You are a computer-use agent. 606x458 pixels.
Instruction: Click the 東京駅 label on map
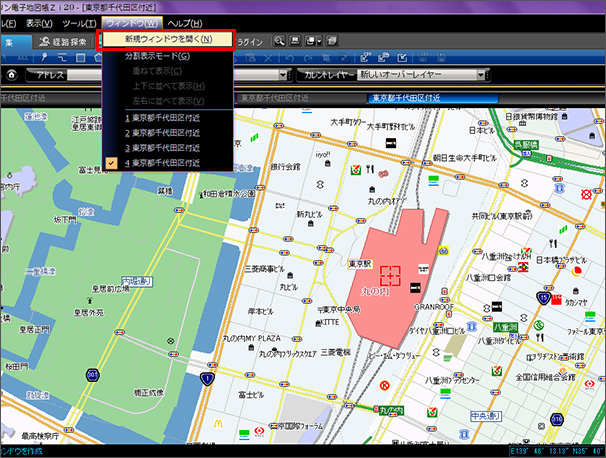[x=360, y=264]
